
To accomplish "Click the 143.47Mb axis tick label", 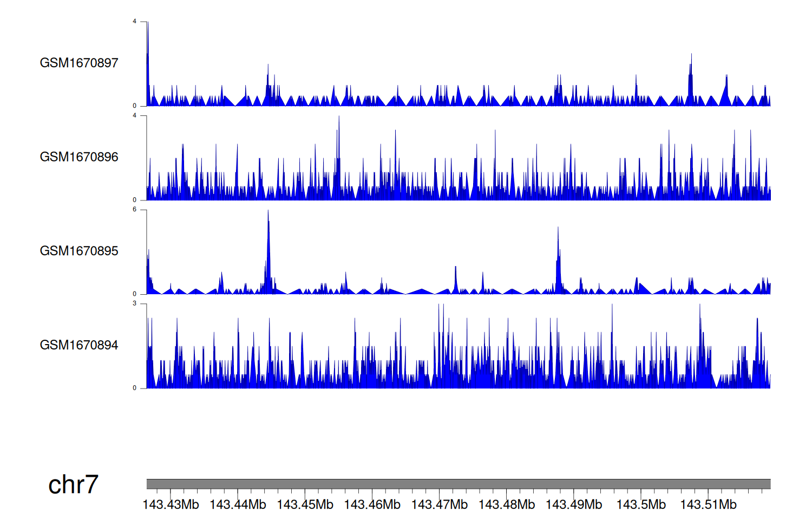I will [439, 505].
